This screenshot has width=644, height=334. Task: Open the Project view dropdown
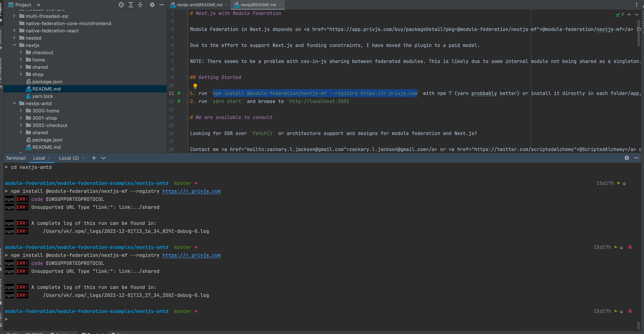[x=38, y=5]
